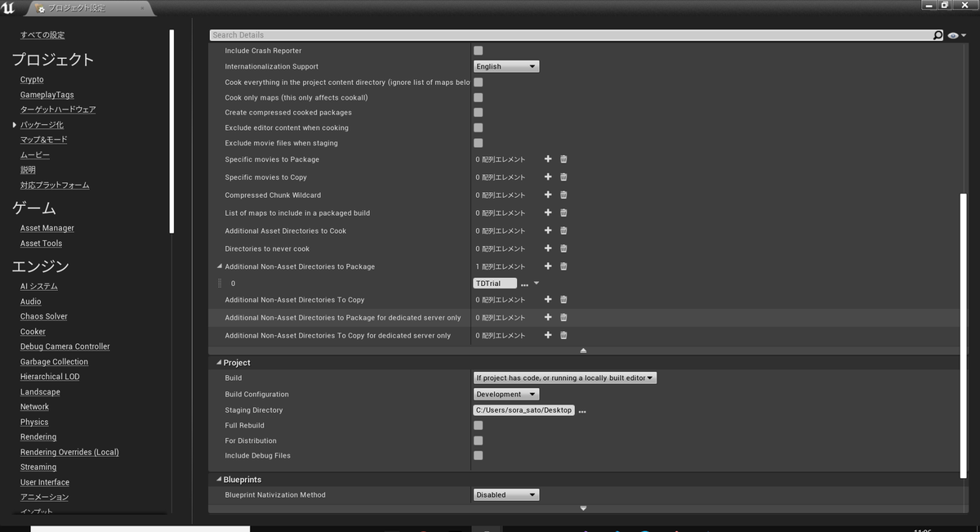Click the Staging Directory path field
The image size is (980, 532).
click(x=524, y=410)
